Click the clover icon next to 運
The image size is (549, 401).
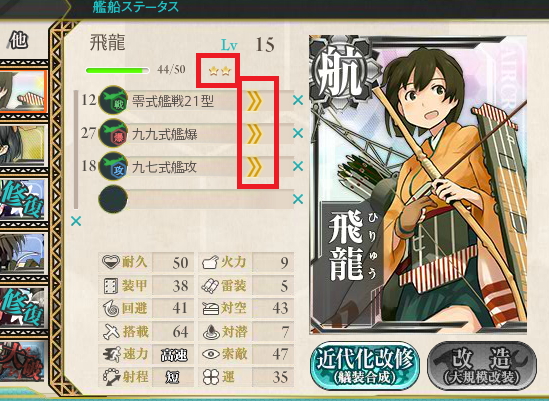pyautogui.click(x=211, y=377)
